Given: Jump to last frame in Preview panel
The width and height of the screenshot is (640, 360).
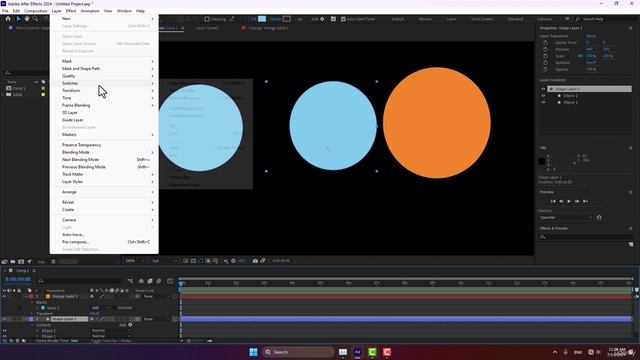Looking at the screenshot, I should 585,201.
